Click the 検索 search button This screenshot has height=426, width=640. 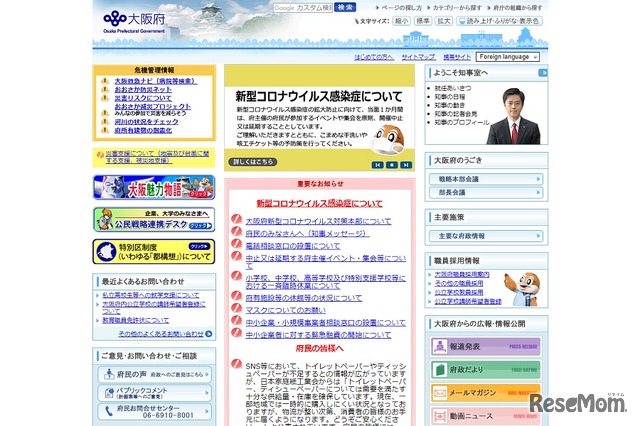[345, 7]
